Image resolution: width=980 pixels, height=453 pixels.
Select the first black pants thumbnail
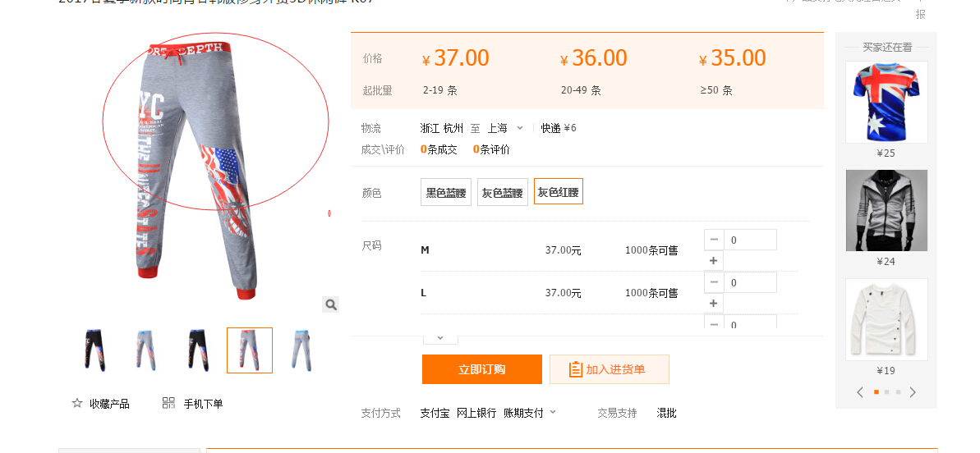tap(95, 350)
